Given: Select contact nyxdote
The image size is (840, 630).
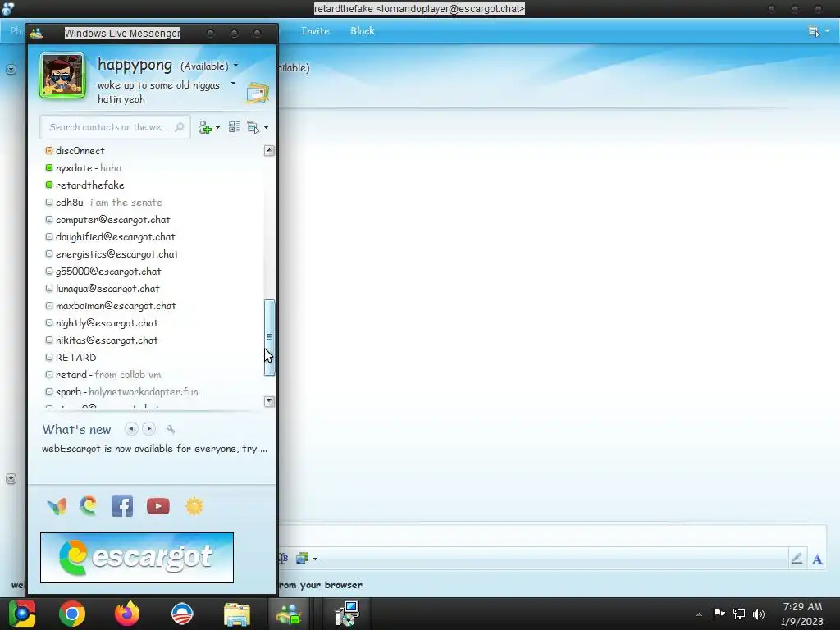Looking at the screenshot, I should [84, 167].
